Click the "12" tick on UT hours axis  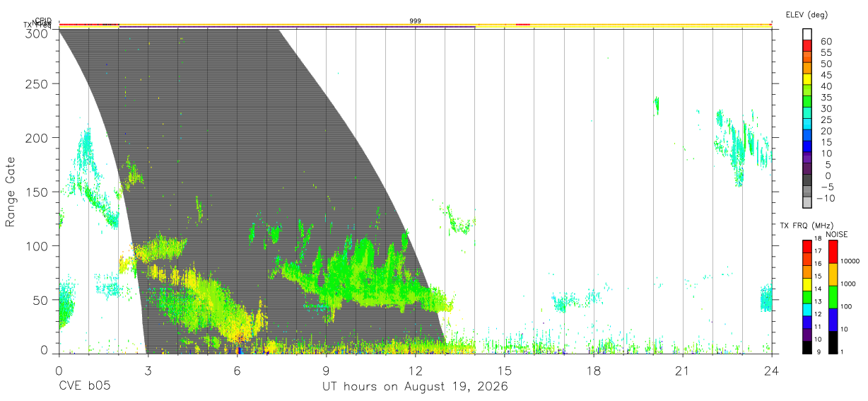click(x=415, y=370)
